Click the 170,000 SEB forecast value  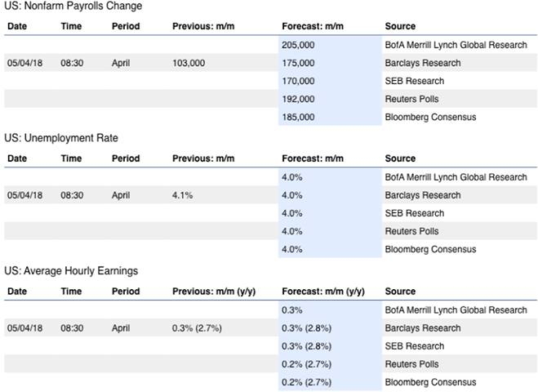pyautogui.click(x=299, y=81)
